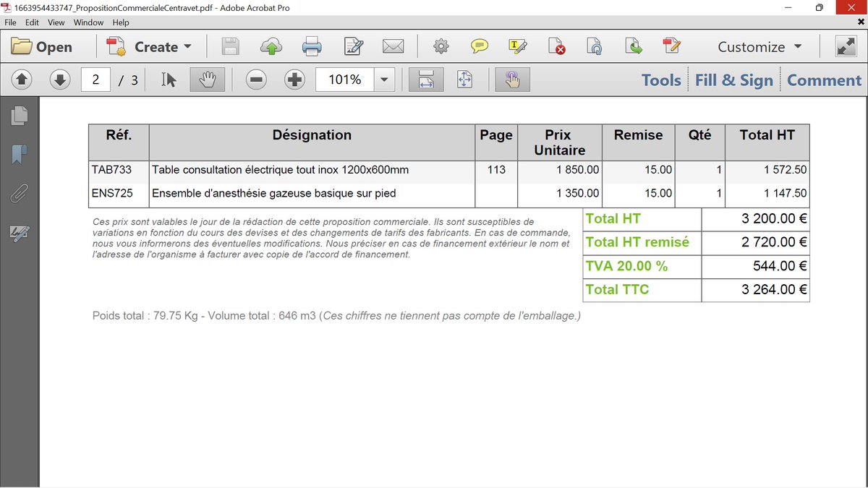Click the edit PDF page icon

672,47
